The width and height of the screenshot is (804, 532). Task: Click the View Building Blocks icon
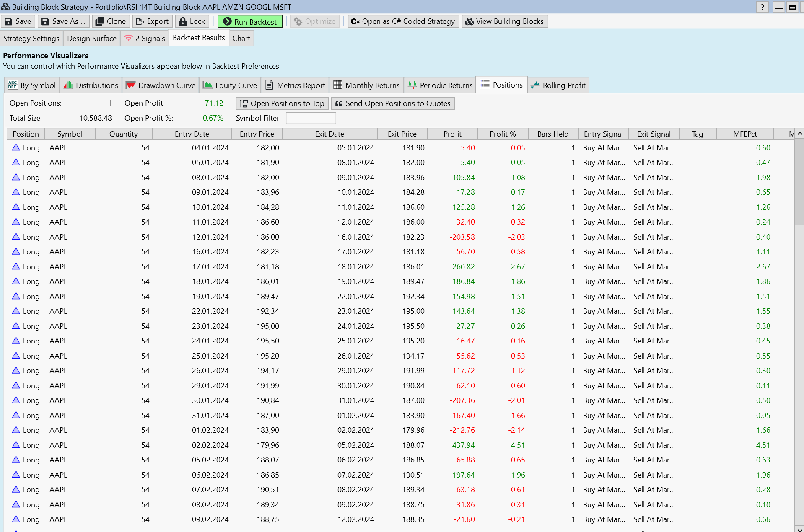click(x=469, y=21)
